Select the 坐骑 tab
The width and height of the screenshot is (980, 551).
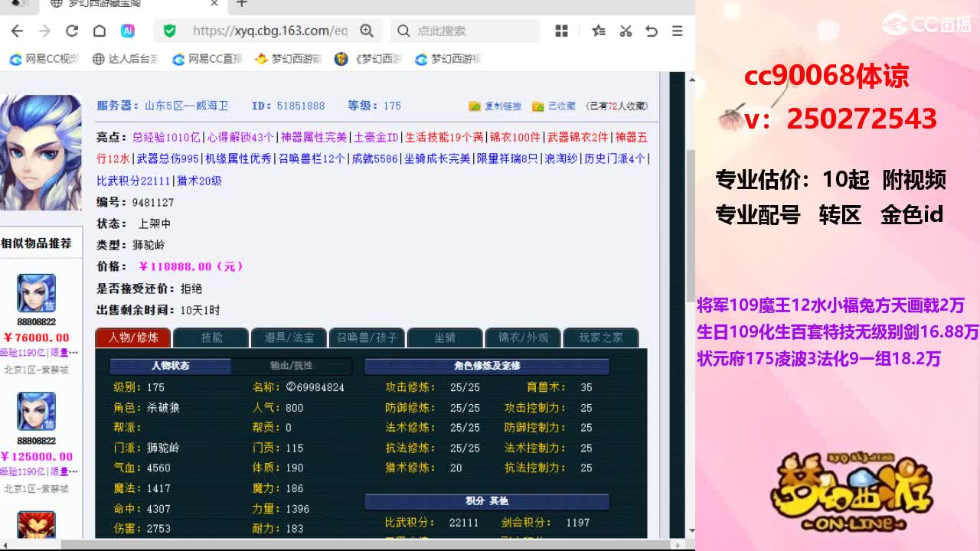[x=445, y=337]
